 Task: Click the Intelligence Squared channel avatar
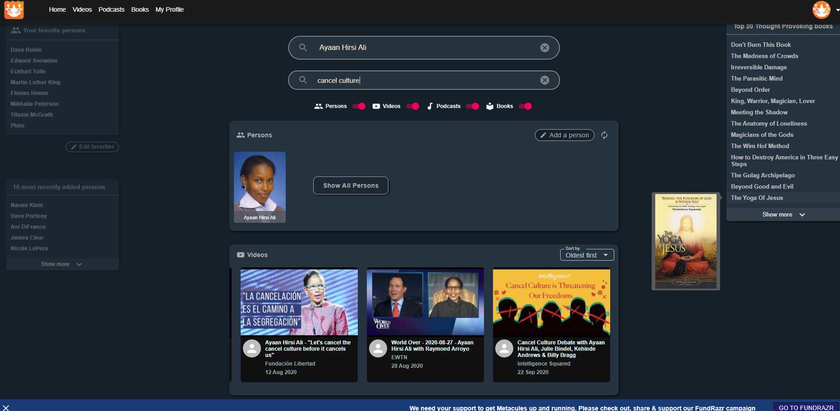[504, 349]
